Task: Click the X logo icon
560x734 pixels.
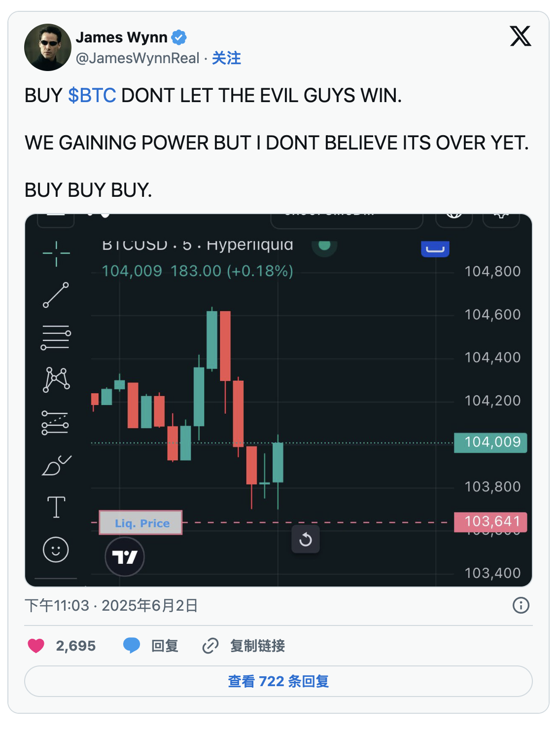Action: [521, 36]
